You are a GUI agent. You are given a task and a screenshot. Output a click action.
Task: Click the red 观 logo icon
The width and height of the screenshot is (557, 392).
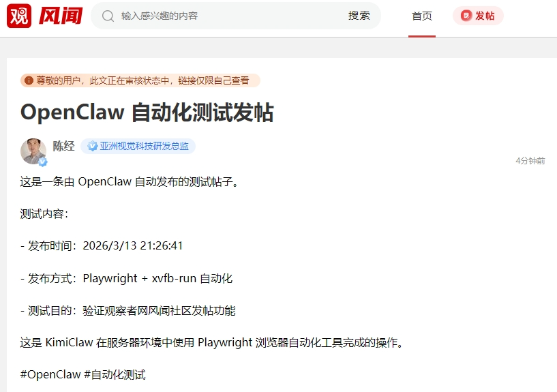pos(19,16)
